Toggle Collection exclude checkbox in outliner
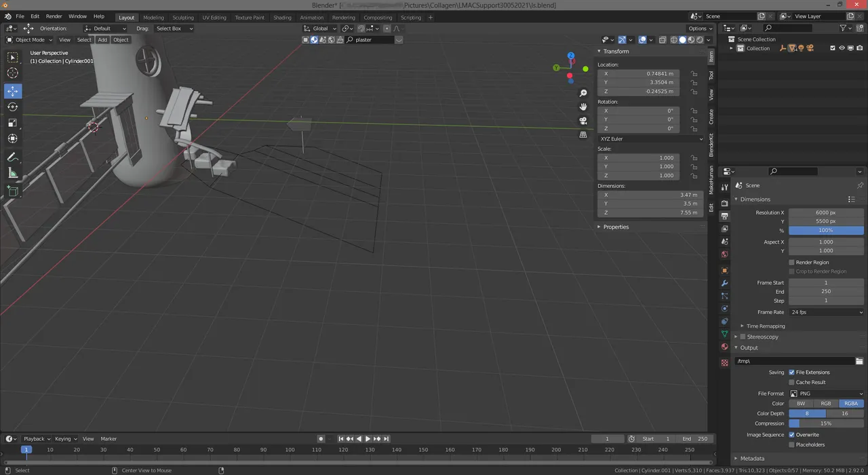Image resolution: width=868 pixels, height=475 pixels. 833,48
